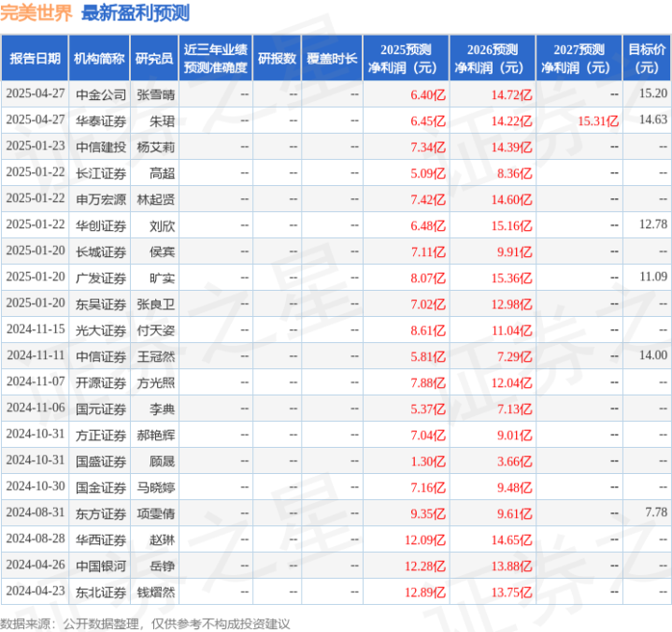
Task: Click the 研究员 column header
Action: point(153,58)
